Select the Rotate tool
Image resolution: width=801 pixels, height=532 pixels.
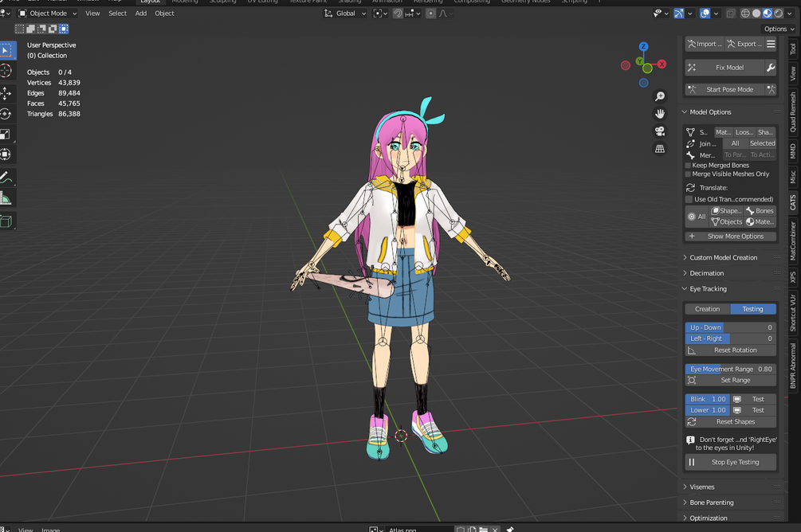coord(6,113)
